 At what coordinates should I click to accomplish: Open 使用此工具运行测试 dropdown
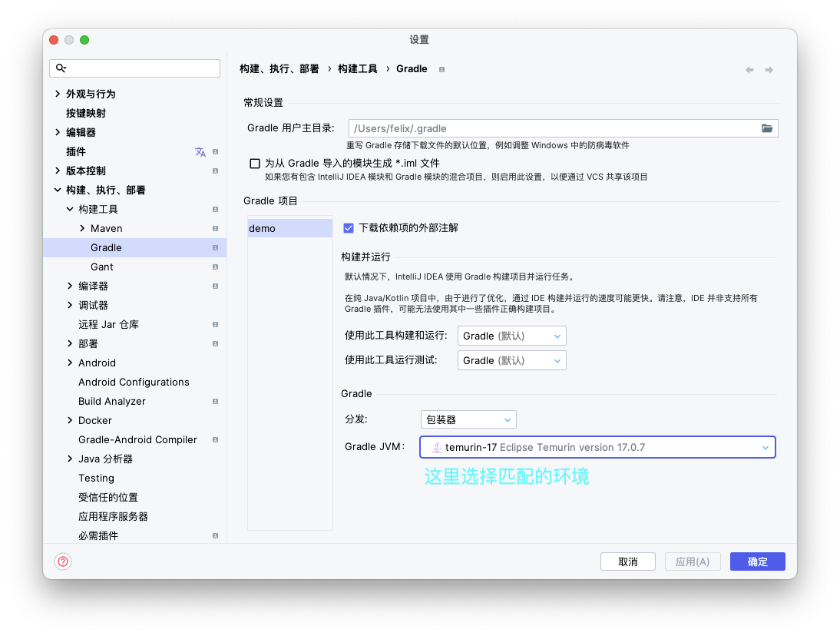coord(511,360)
